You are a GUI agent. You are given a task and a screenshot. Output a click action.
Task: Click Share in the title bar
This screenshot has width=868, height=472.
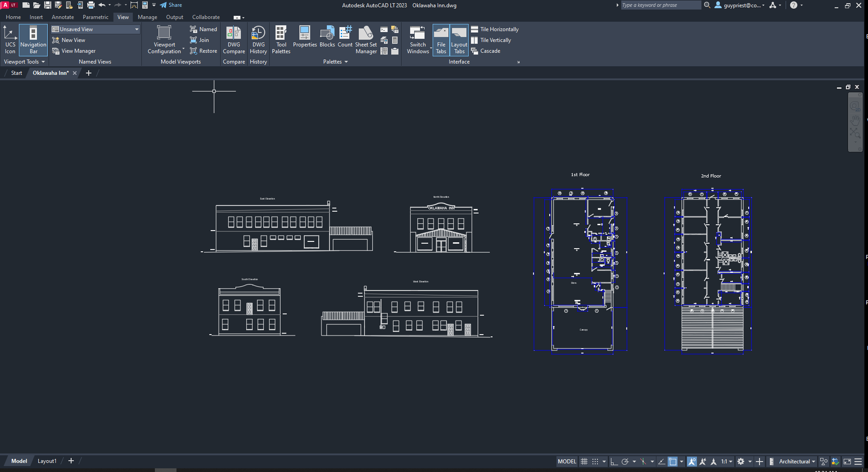[x=171, y=5]
